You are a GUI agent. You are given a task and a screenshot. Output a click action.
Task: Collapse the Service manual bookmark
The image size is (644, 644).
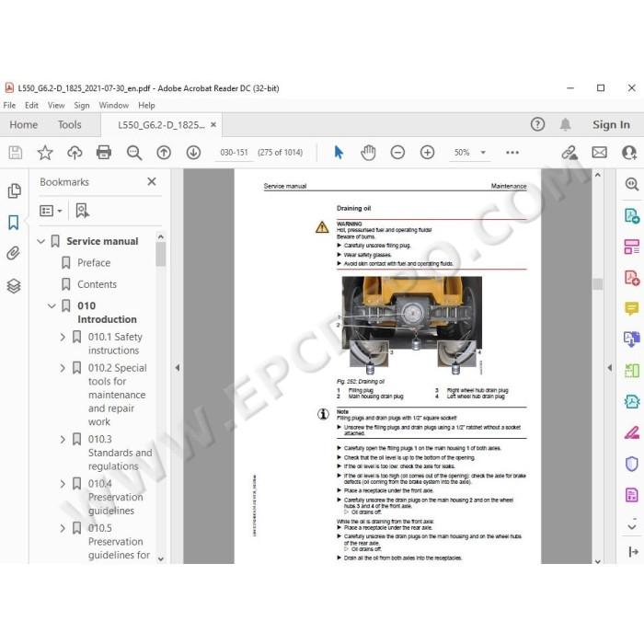click(x=40, y=241)
